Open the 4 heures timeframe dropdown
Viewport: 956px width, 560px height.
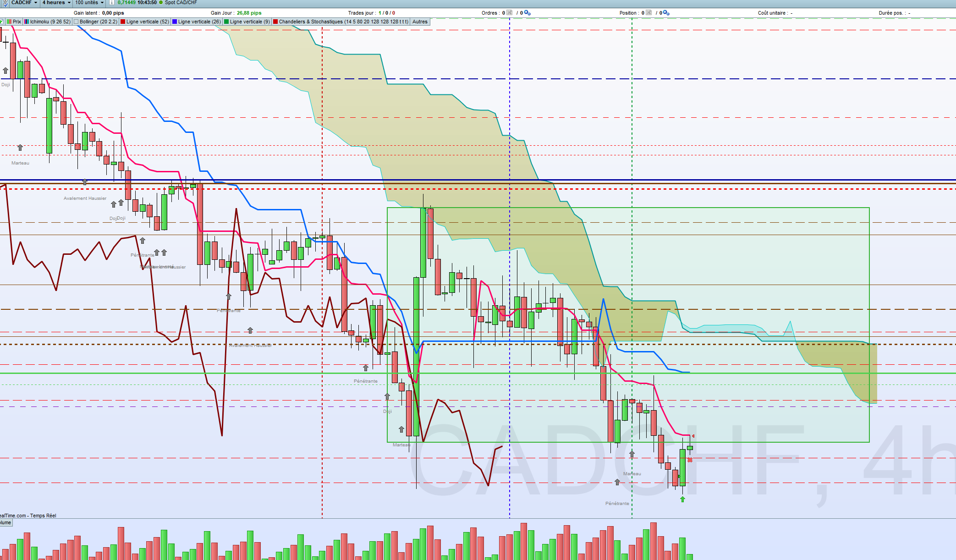click(x=56, y=3)
